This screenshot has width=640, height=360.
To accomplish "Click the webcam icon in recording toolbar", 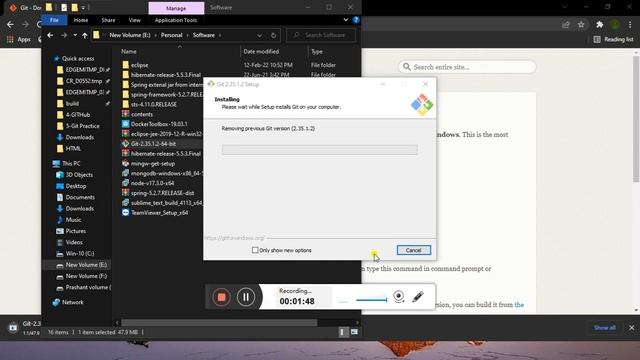I will [x=399, y=297].
